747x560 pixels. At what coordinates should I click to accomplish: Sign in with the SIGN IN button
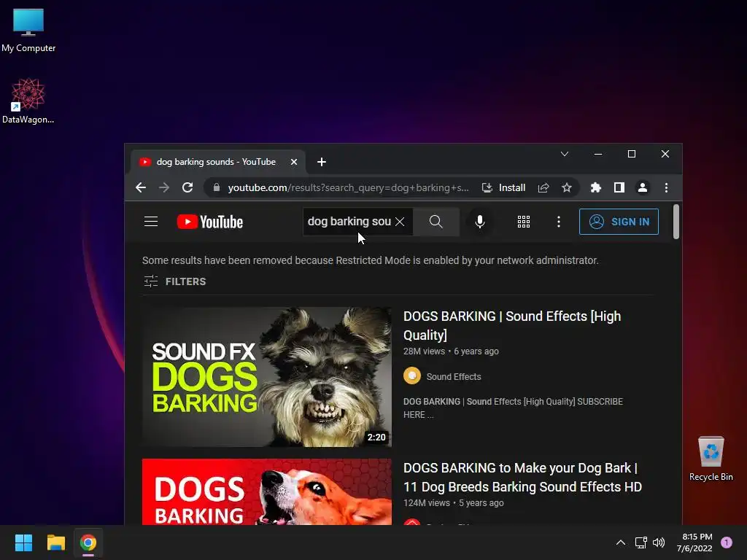619,222
